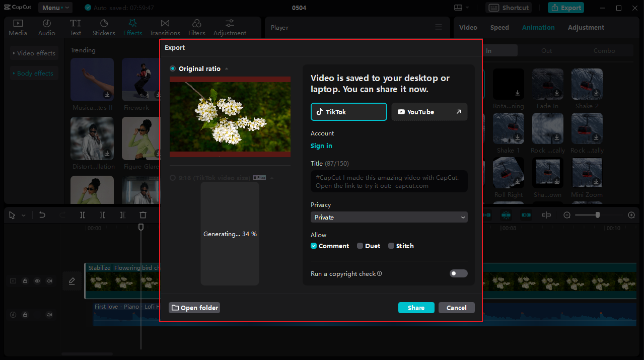
Task: Click the Undo icon in the timeline toolbar
Action: 42,215
